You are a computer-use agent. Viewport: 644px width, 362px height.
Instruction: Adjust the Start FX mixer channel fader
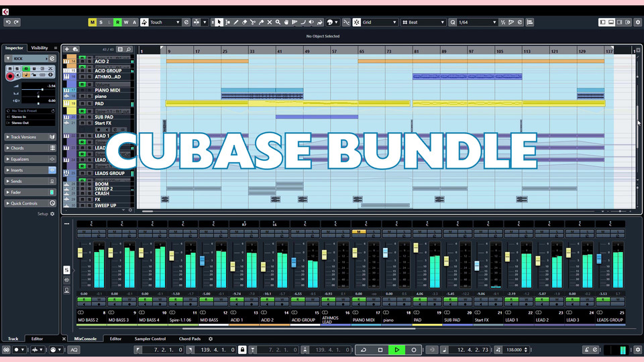(x=477, y=266)
